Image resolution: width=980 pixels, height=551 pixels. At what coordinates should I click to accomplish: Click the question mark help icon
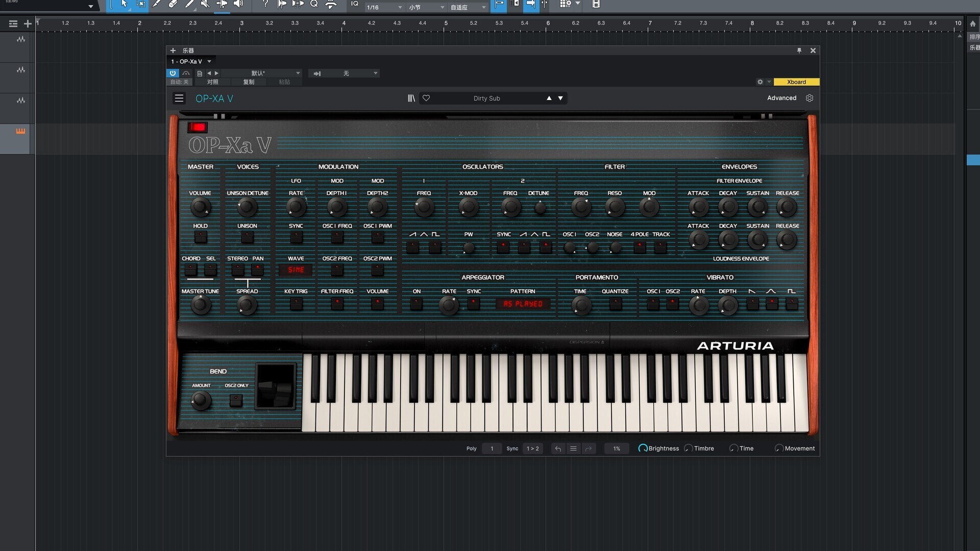point(265,4)
